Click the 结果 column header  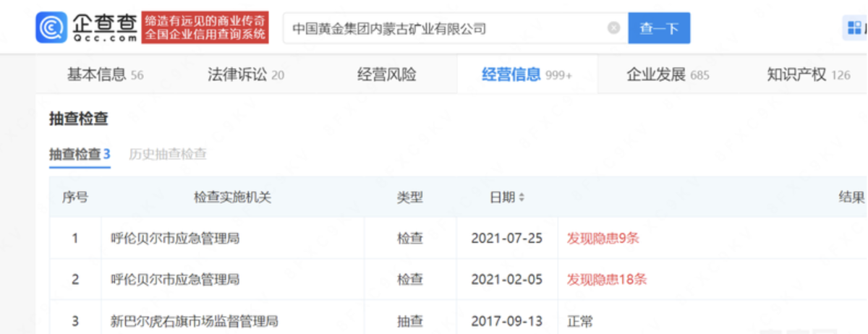[851, 197]
